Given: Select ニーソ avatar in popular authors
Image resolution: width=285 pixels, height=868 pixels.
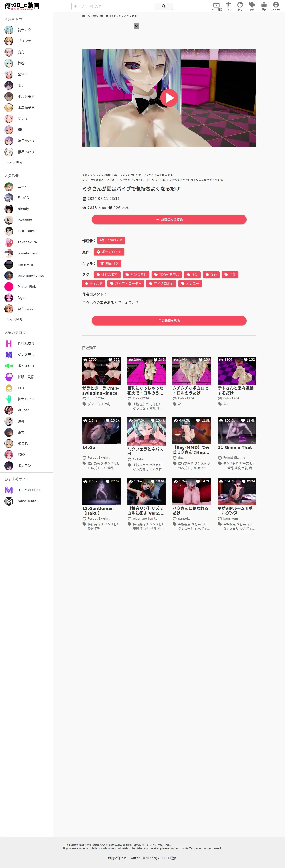Looking at the screenshot, I should 9,187.
